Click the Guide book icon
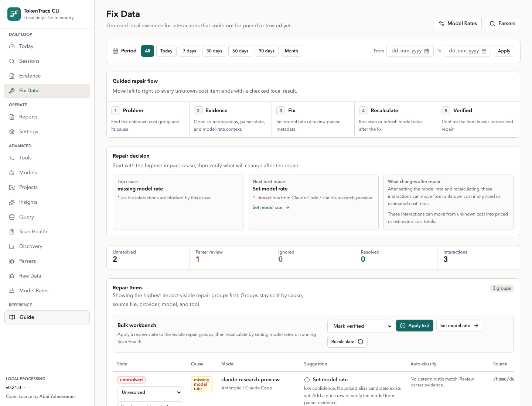Screen dimensions: 532x406 (x=12, y=317)
